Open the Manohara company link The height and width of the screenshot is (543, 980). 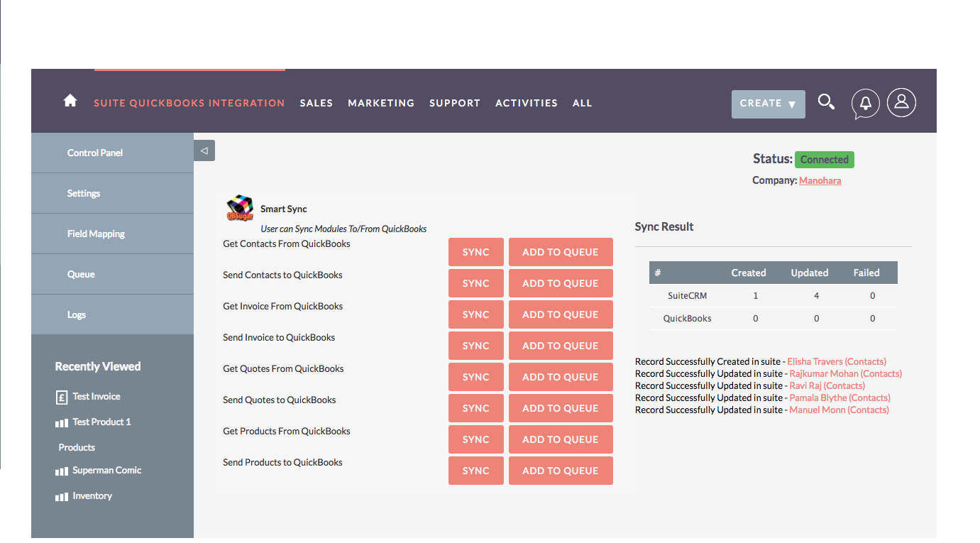pos(820,180)
